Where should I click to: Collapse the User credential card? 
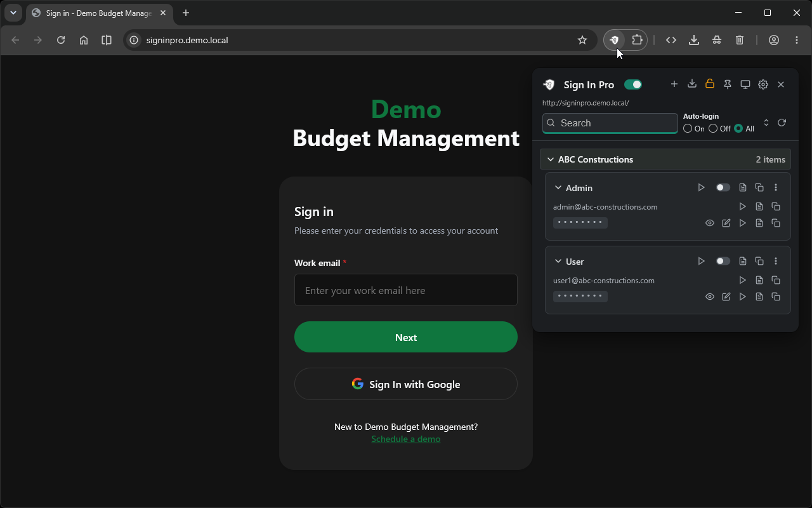click(x=558, y=262)
